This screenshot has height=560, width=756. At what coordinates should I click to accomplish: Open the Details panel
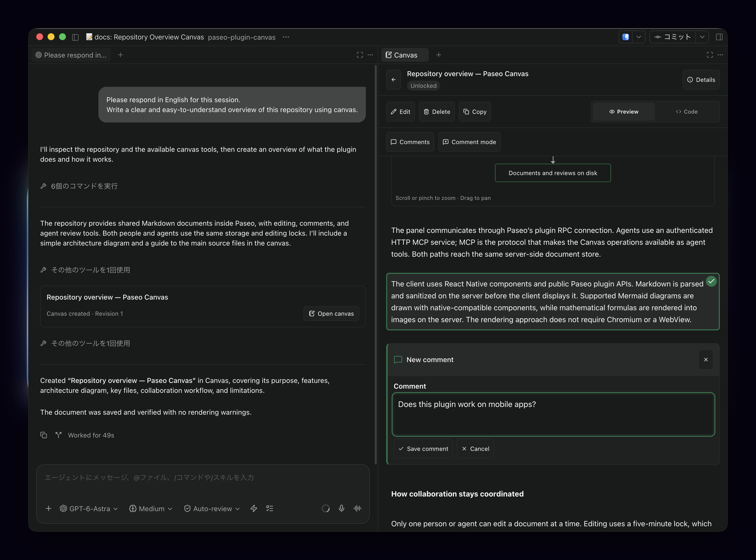click(x=701, y=80)
